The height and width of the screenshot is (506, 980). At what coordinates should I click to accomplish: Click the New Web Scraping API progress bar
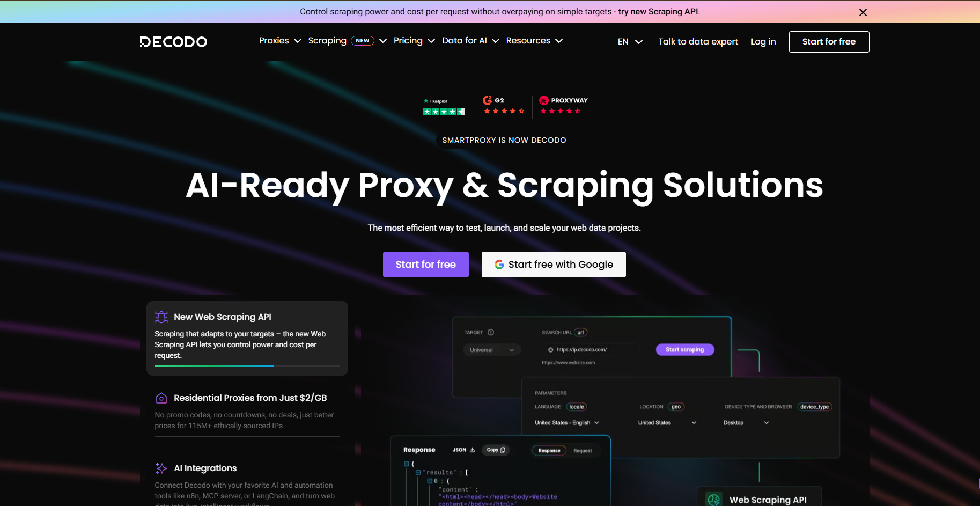click(247, 366)
